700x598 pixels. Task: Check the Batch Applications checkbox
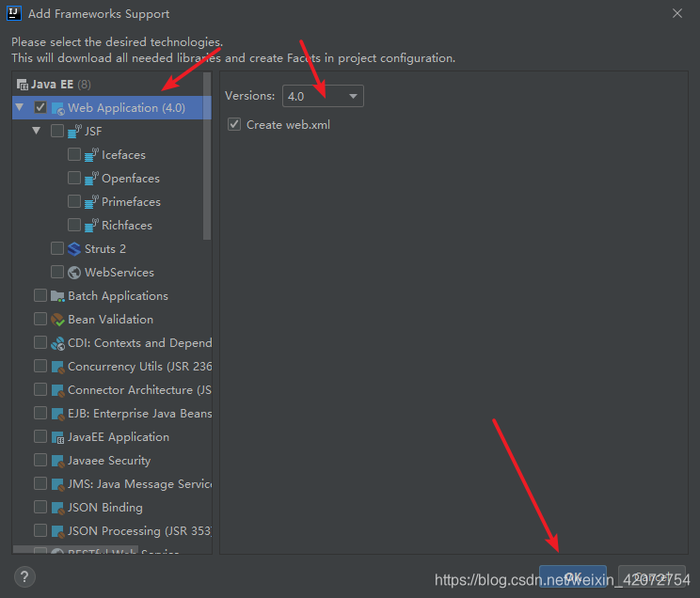[x=40, y=295]
